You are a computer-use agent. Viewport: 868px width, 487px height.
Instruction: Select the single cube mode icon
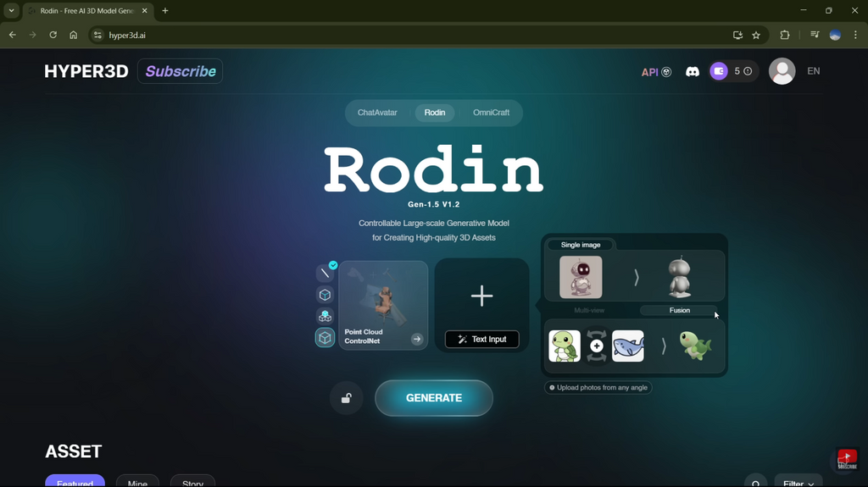[x=325, y=295]
